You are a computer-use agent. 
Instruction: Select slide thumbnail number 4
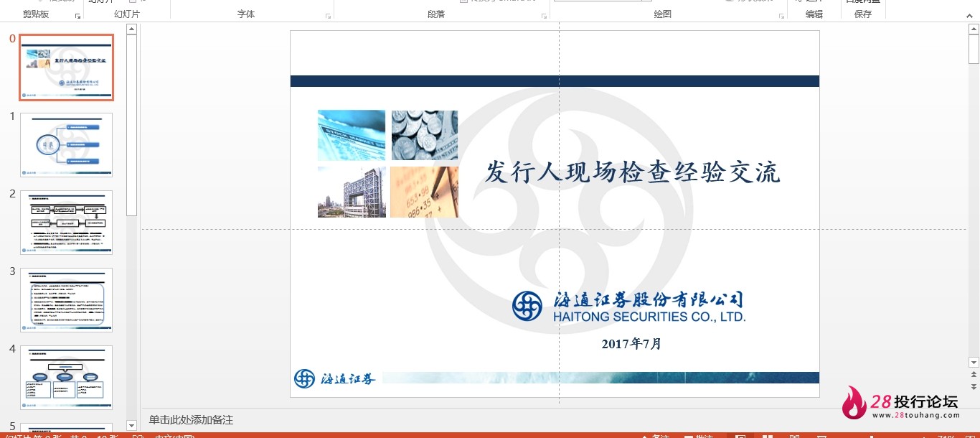[66, 378]
